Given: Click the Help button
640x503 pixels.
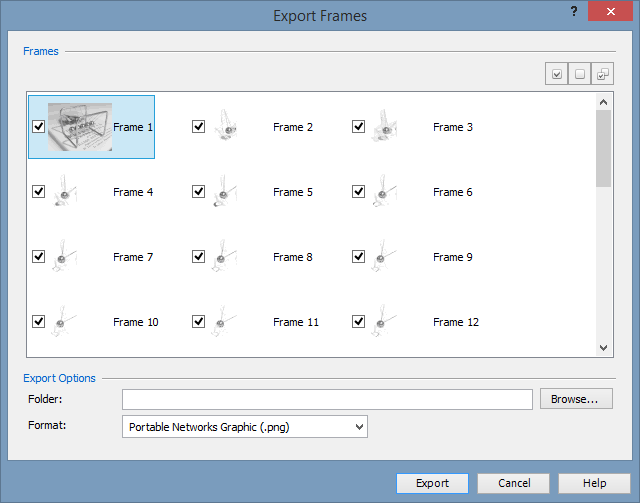Looking at the screenshot, I should pos(594,483).
